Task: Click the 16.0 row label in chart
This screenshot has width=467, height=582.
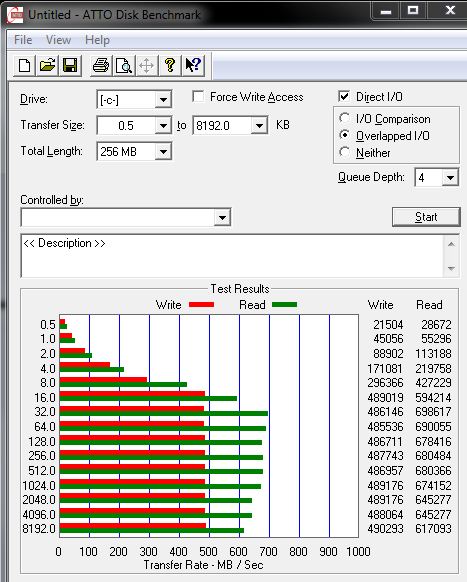Action: (x=45, y=398)
